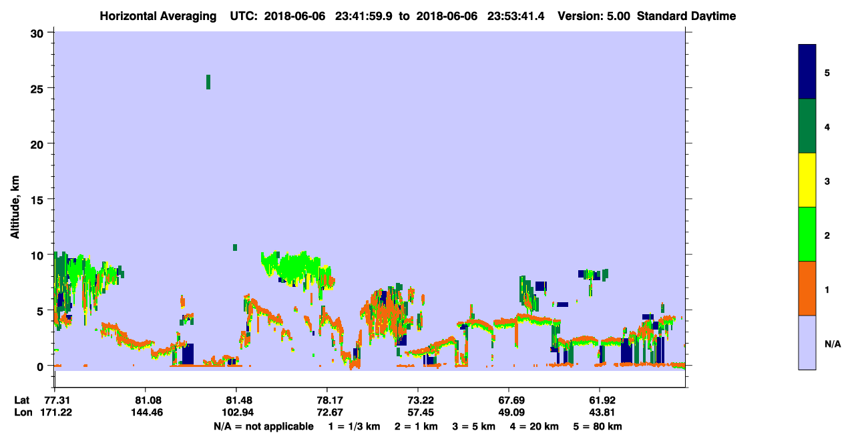The image size is (868, 445).
Task: Click longitude value 102.94
Action: coord(236,412)
